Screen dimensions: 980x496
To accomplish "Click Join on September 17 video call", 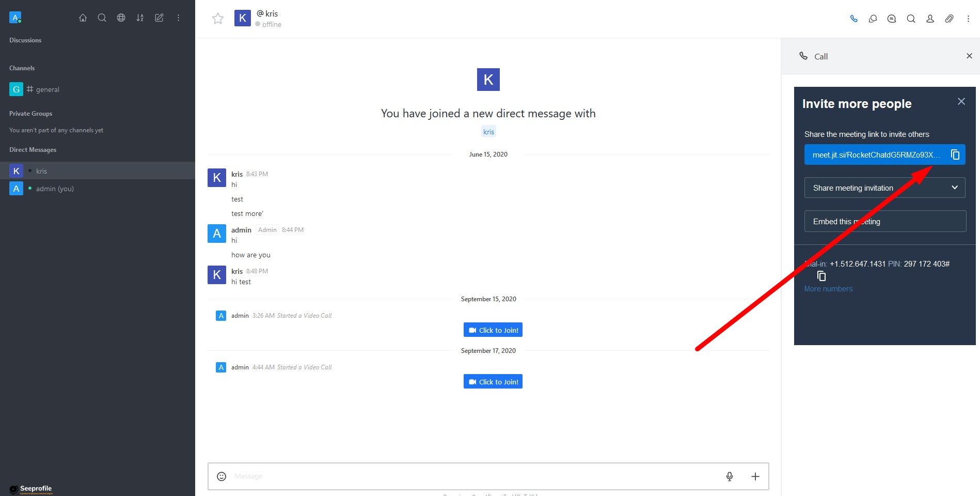I will point(493,382).
